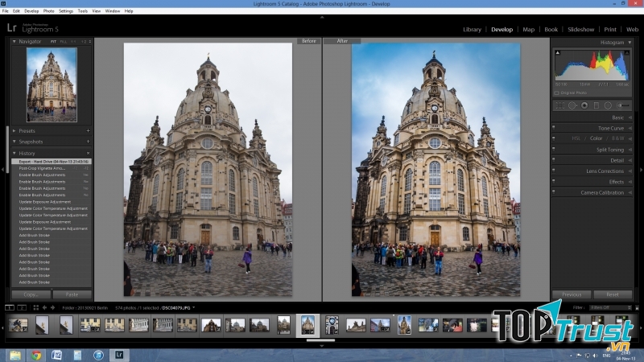
Task: Select the Post-Crop Vignette Amount history step
Action: click(x=52, y=168)
